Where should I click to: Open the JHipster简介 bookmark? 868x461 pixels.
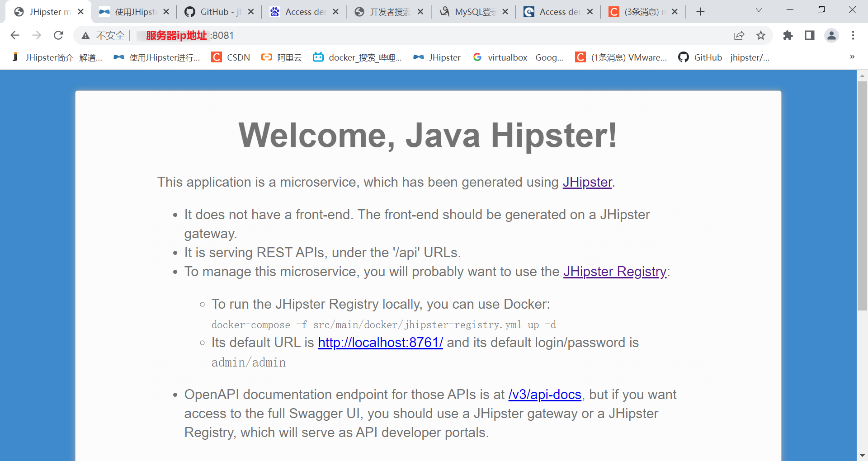[57, 57]
